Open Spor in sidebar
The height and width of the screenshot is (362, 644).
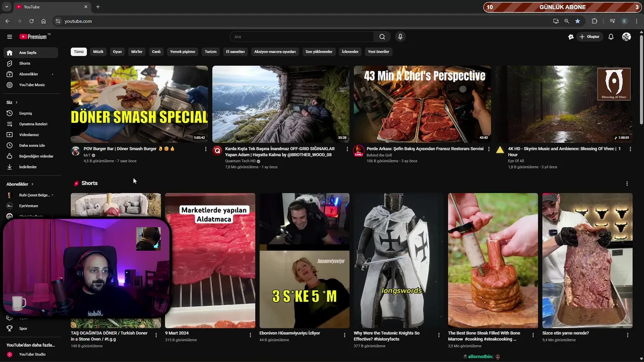coord(31,328)
